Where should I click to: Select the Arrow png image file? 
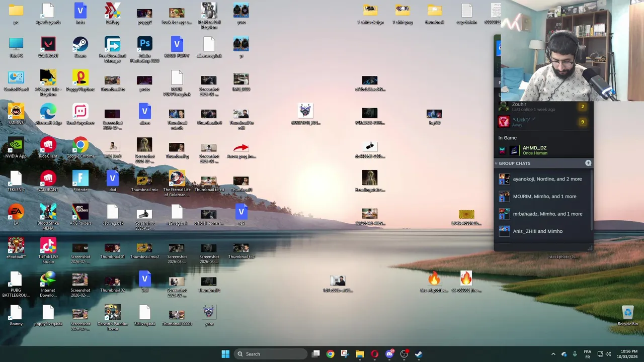(x=241, y=150)
